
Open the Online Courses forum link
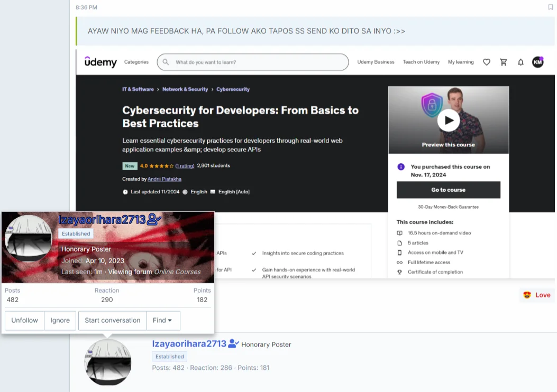coord(177,272)
